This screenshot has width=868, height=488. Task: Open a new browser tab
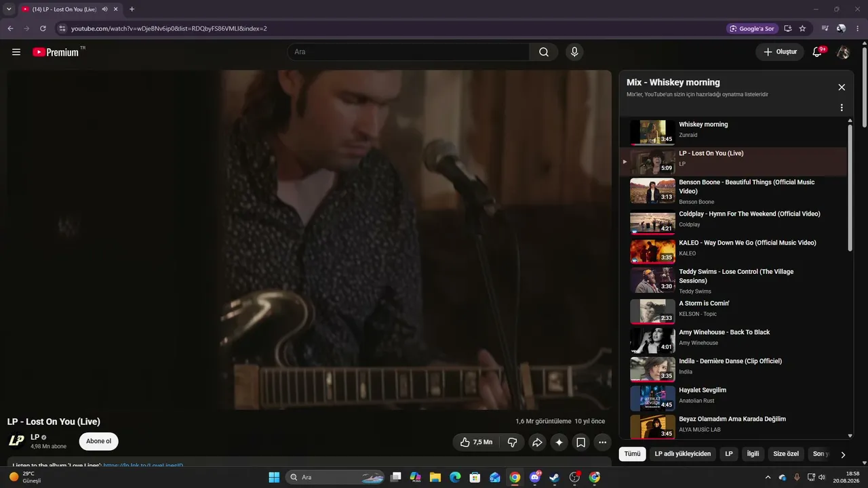132,9
